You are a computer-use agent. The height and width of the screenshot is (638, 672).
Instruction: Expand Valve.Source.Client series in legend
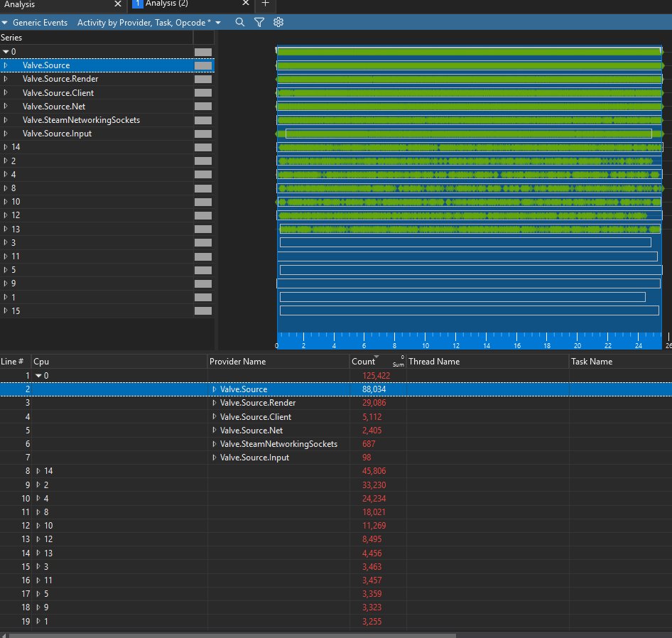point(6,92)
